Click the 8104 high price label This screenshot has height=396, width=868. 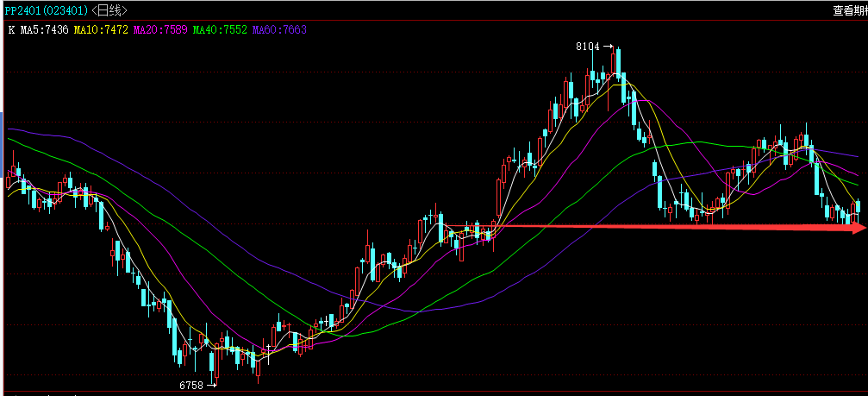point(587,47)
